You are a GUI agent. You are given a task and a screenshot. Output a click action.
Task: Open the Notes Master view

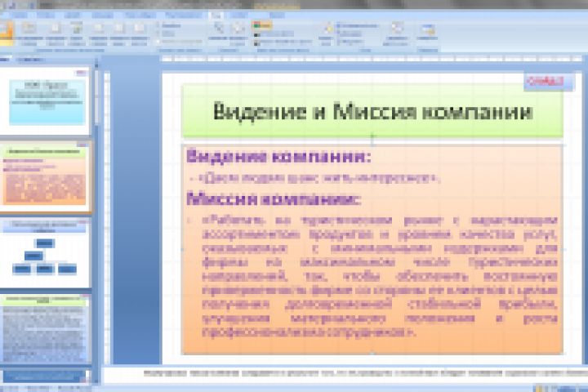coord(139,33)
